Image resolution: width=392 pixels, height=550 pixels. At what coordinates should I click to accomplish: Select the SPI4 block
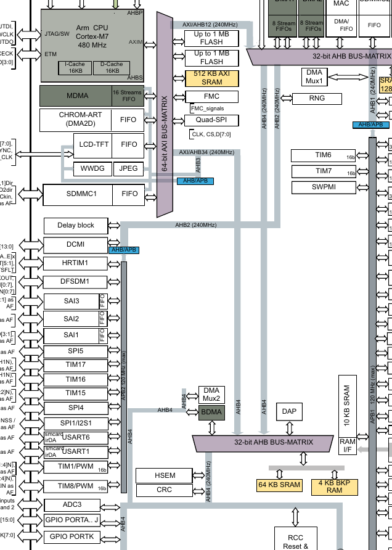tap(76, 408)
